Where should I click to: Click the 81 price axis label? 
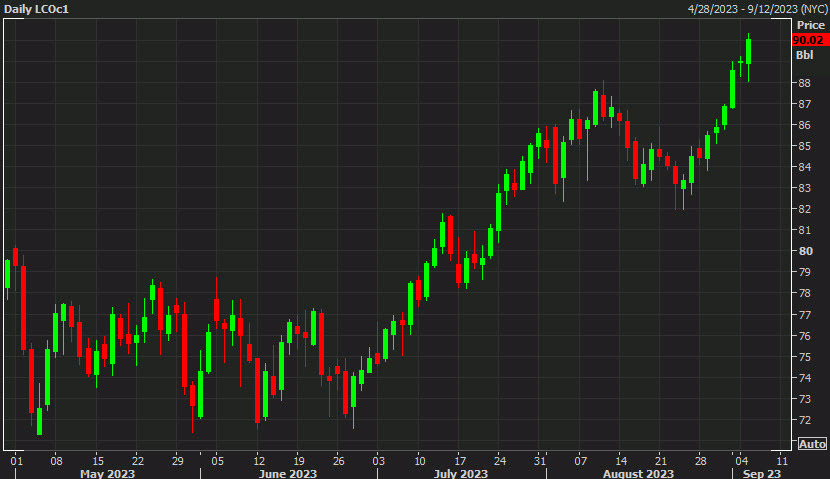click(x=805, y=230)
